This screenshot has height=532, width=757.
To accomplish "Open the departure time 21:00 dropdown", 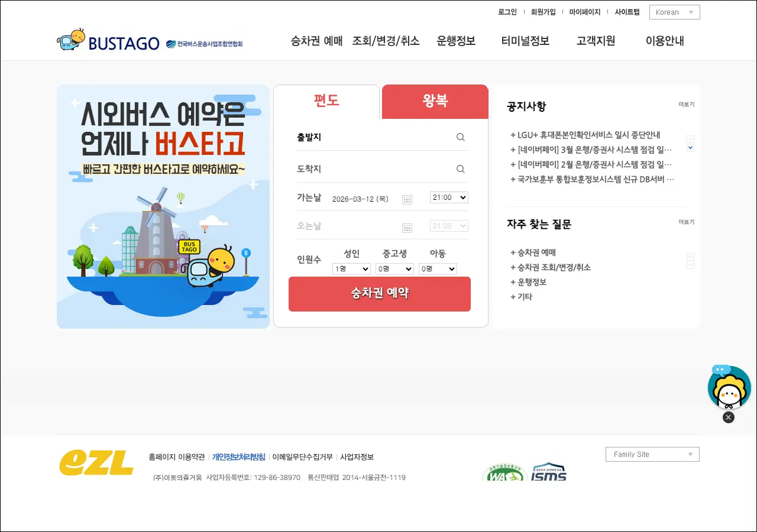I will [x=449, y=197].
